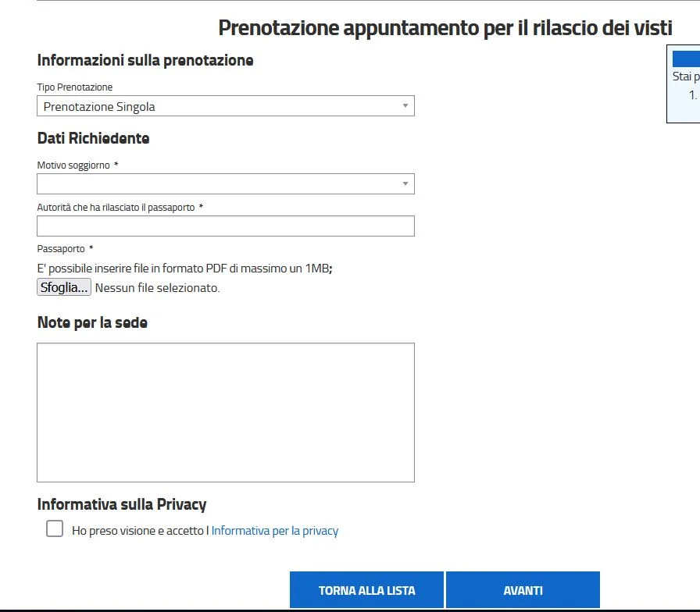Open the Informativa per la privacy link
Screen dimensions: 700x612
click(x=275, y=531)
